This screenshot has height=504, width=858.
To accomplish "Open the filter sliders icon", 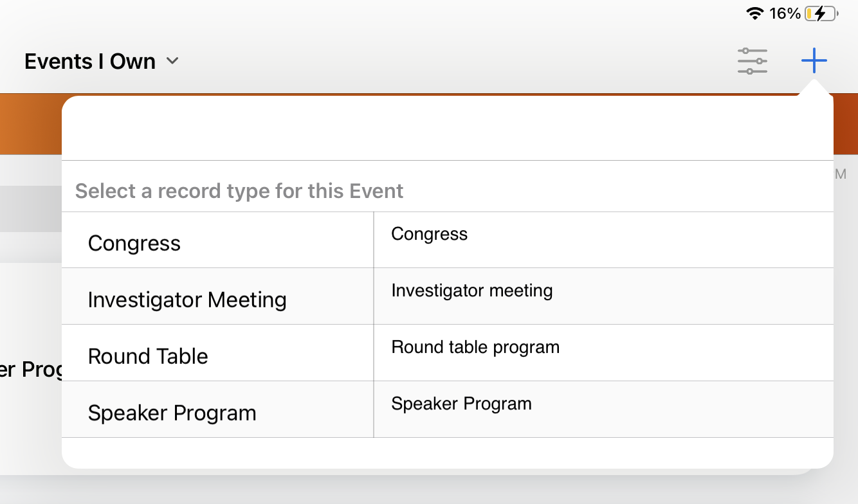I will (753, 61).
